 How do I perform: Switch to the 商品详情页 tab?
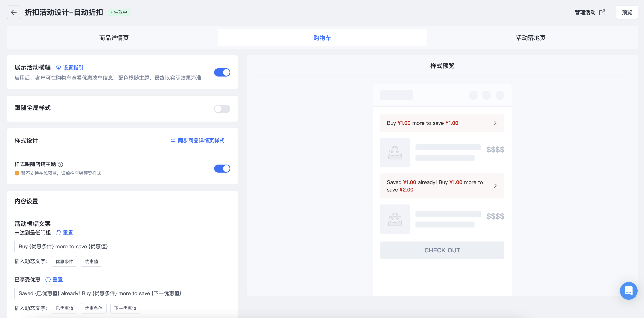(114, 38)
